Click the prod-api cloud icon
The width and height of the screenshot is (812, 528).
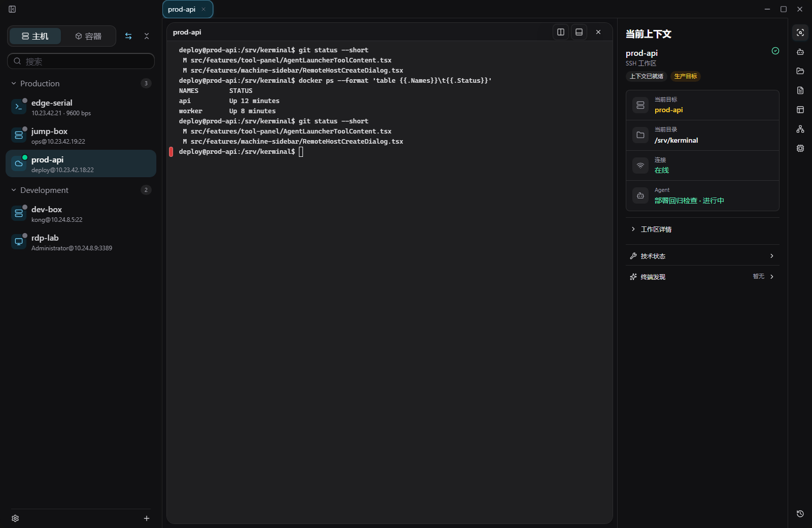coord(19,163)
